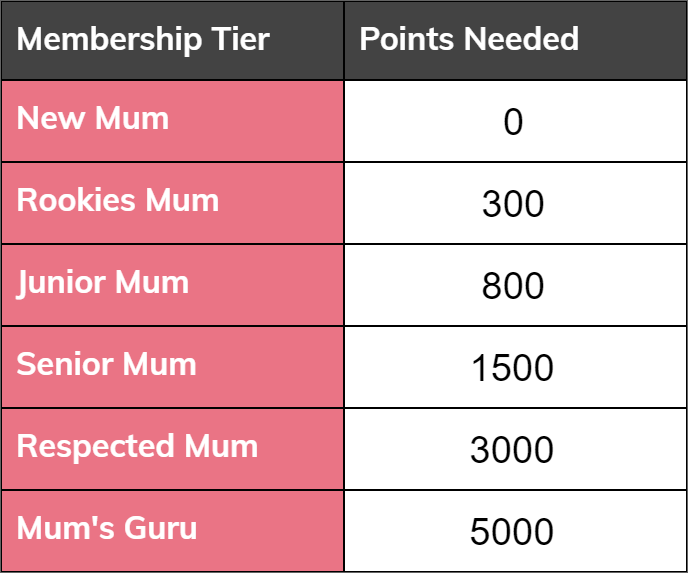
Task: Select the cell showing 1500 points
Action: 516,367
